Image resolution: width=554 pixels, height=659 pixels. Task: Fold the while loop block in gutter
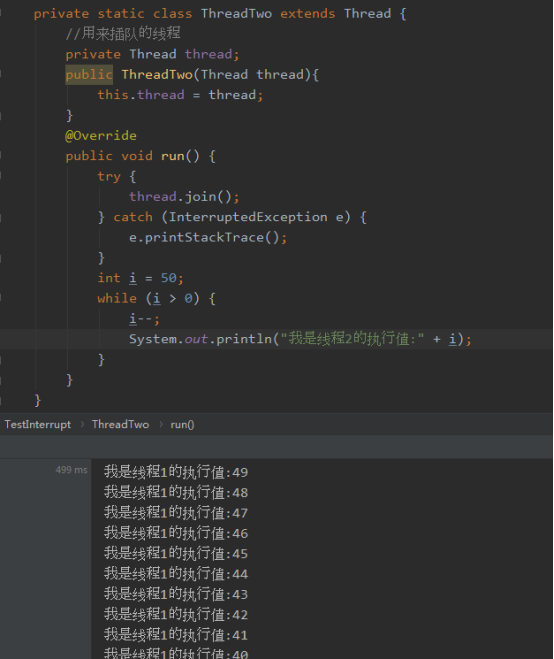point(1,298)
